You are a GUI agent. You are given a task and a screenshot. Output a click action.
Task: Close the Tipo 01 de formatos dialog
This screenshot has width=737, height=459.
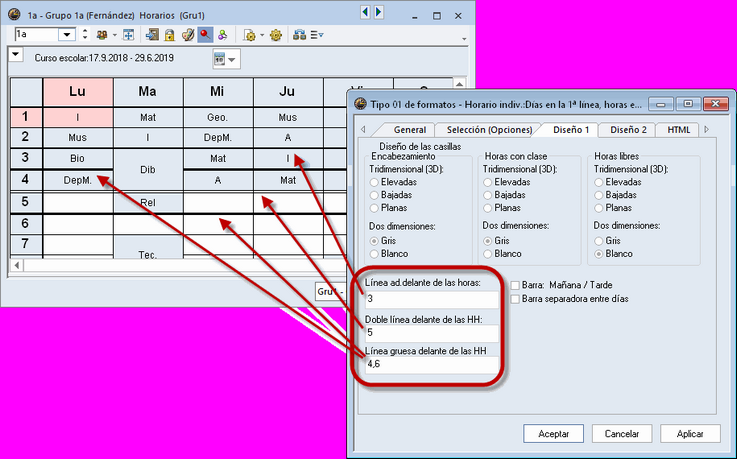715,104
